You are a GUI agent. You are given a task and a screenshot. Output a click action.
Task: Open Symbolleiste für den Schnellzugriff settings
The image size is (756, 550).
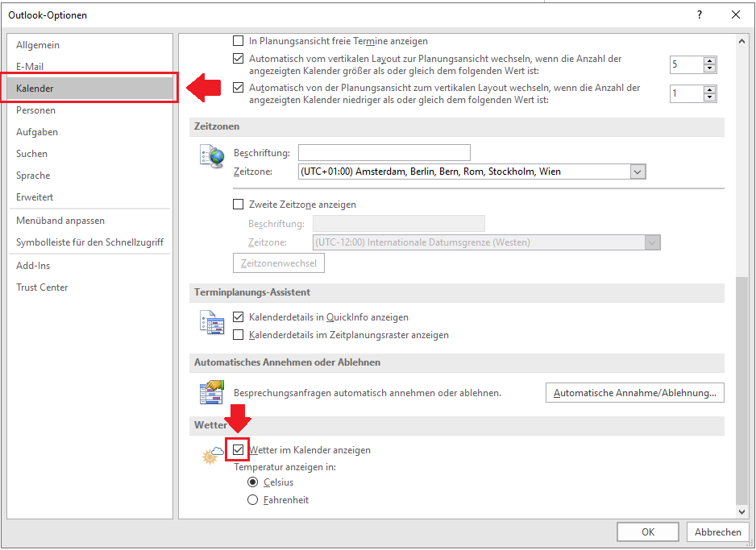[90, 242]
